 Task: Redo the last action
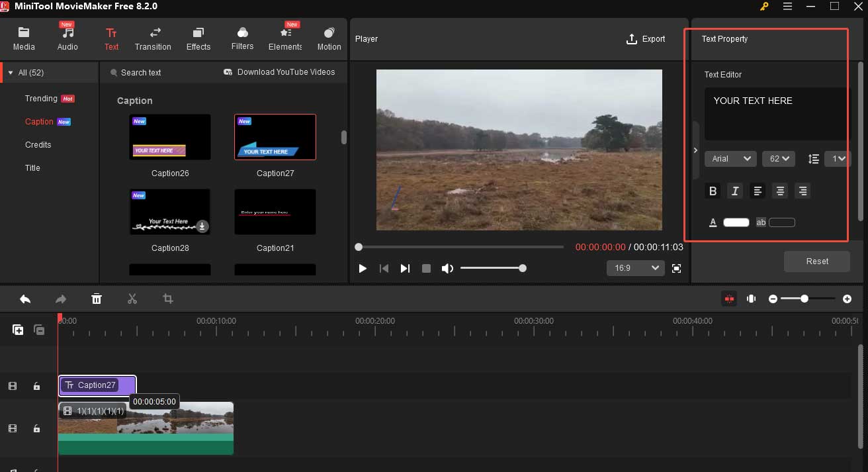pos(61,299)
